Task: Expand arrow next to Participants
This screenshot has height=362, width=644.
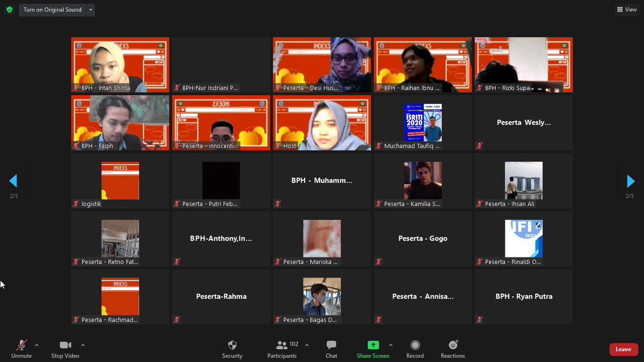Action: [x=307, y=345]
